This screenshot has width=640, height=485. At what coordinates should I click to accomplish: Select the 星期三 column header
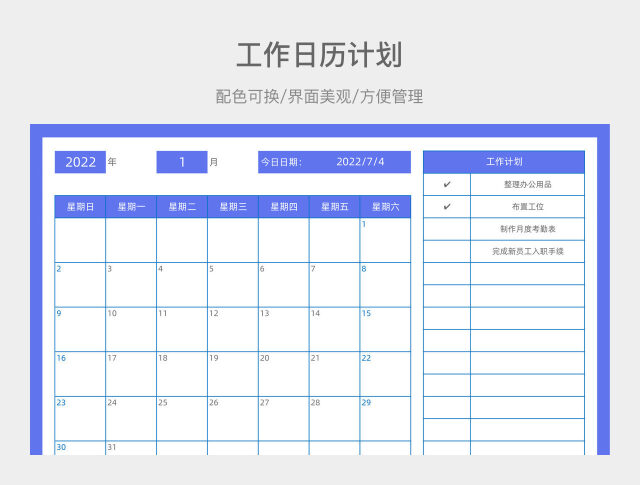233,207
